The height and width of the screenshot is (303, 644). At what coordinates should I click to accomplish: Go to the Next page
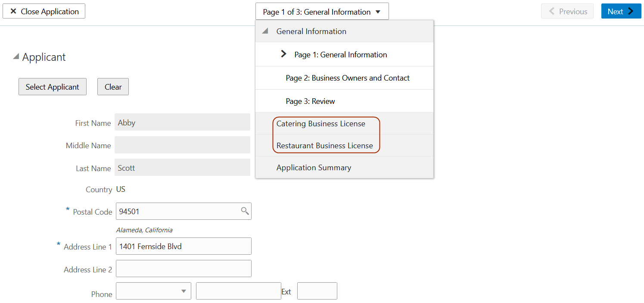point(621,11)
